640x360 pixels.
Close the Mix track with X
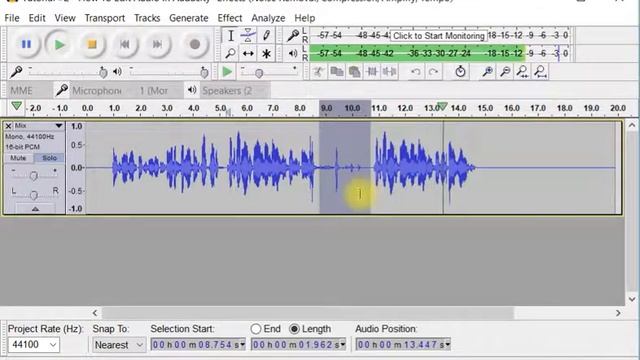[x=8, y=126]
